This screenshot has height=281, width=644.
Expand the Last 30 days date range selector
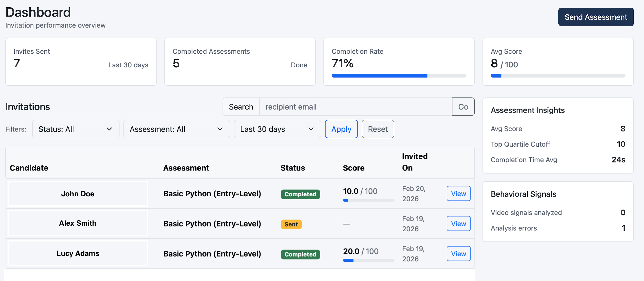click(277, 129)
